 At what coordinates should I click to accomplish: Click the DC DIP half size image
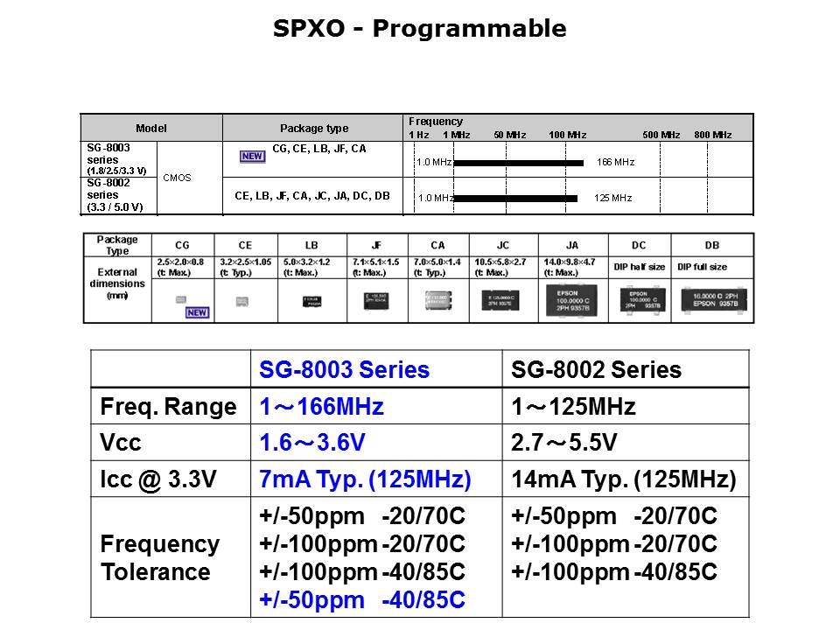coord(640,301)
